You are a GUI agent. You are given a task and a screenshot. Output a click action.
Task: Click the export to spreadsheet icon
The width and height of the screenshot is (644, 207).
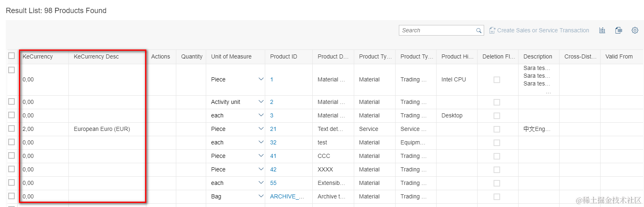click(619, 30)
